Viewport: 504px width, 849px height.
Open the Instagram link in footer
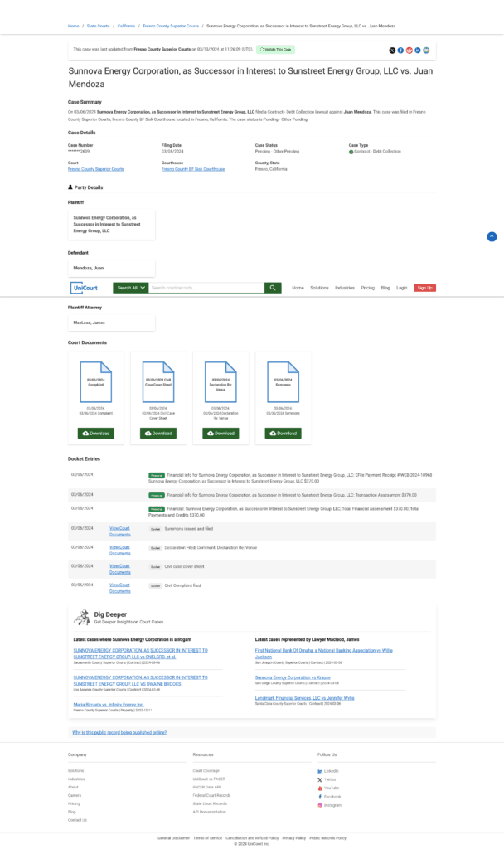332,805
